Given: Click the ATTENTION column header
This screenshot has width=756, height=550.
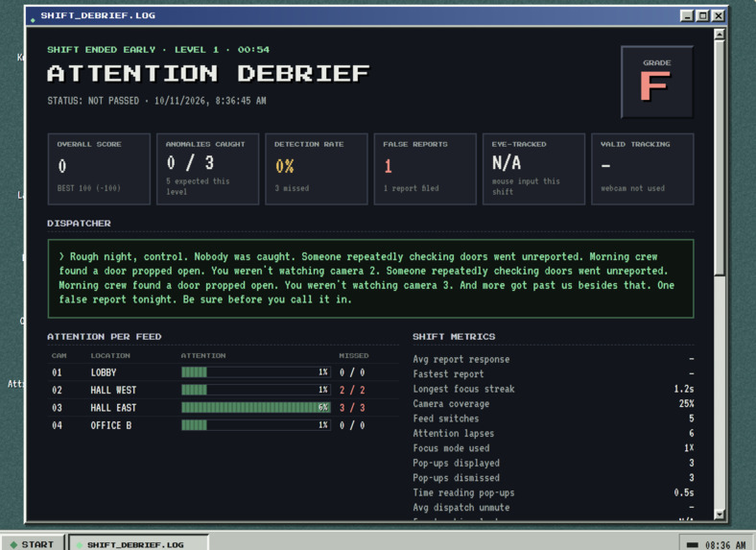Looking at the screenshot, I should [203, 355].
